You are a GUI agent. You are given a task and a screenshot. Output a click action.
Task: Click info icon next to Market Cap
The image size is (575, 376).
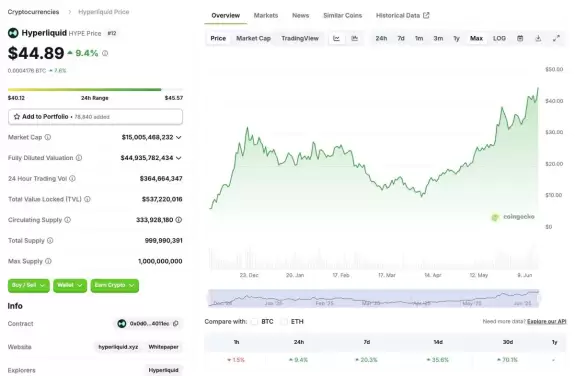coord(48,137)
